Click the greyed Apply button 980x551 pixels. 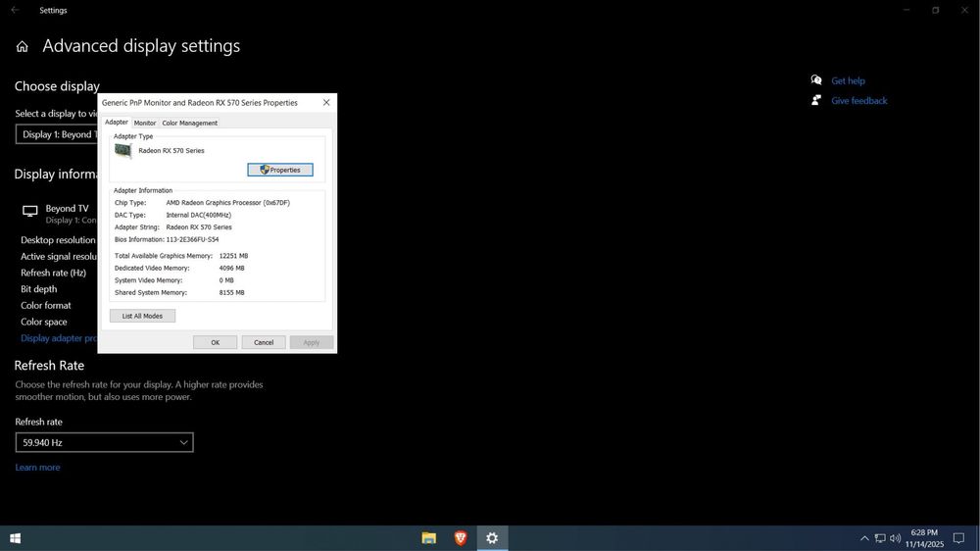click(x=312, y=342)
